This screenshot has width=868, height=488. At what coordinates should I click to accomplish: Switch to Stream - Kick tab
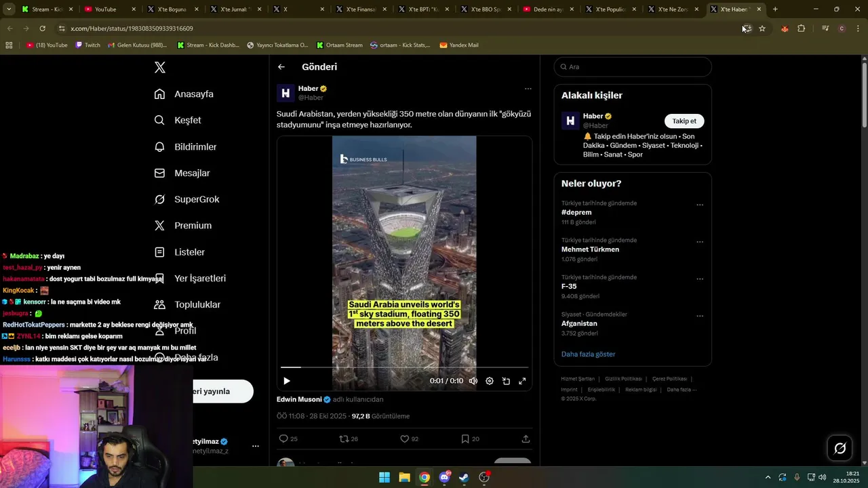pyautogui.click(x=47, y=9)
